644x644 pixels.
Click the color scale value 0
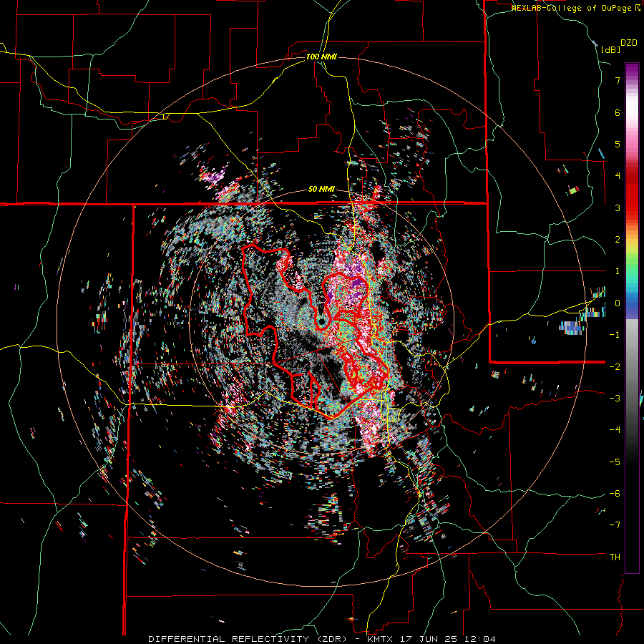tap(618, 303)
